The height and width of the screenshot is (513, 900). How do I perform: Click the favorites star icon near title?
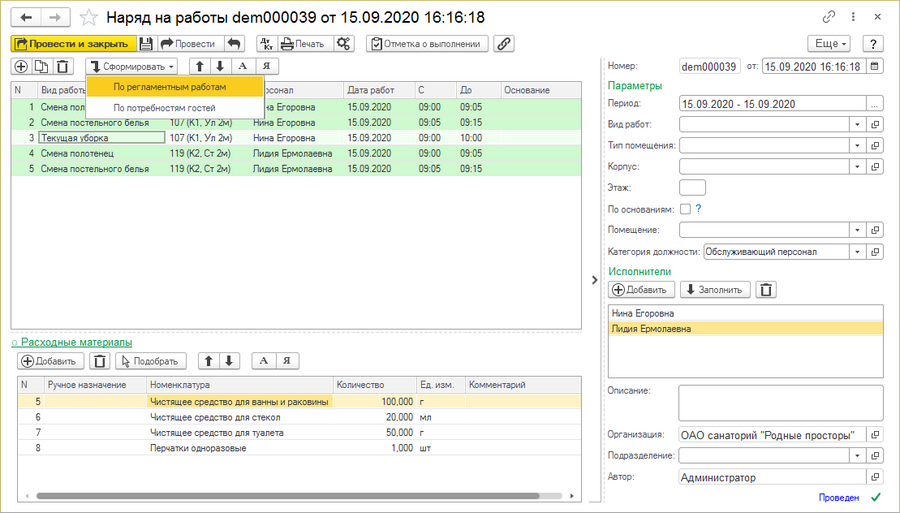[89, 18]
